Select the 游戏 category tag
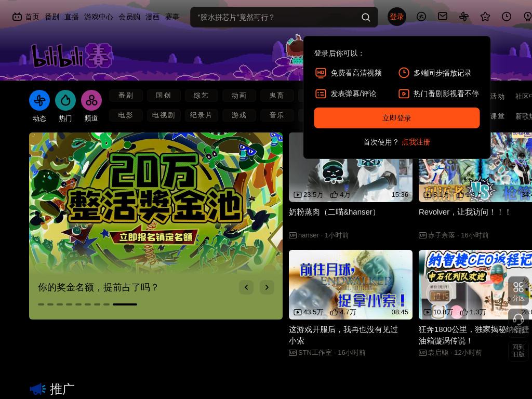This screenshot has height=399, width=532. pyautogui.click(x=239, y=115)
